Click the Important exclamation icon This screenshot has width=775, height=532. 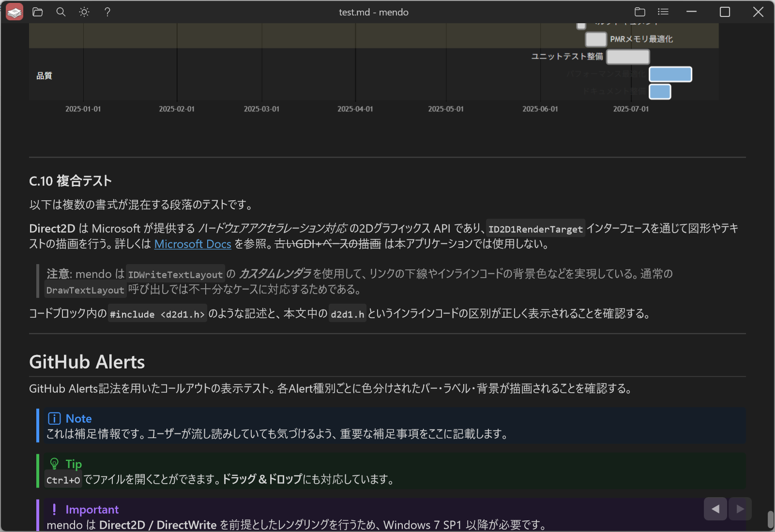pyautogui.click(x=54, y=509)
